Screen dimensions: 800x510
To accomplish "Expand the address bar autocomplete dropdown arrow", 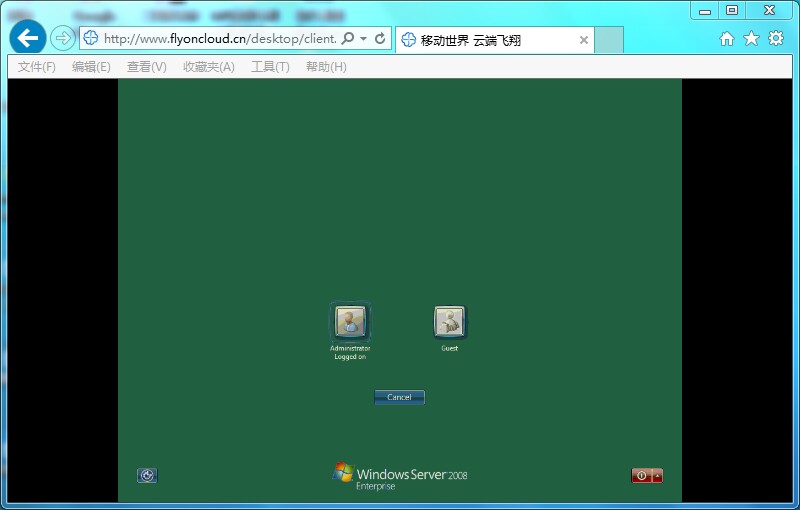I will [364, 39].
